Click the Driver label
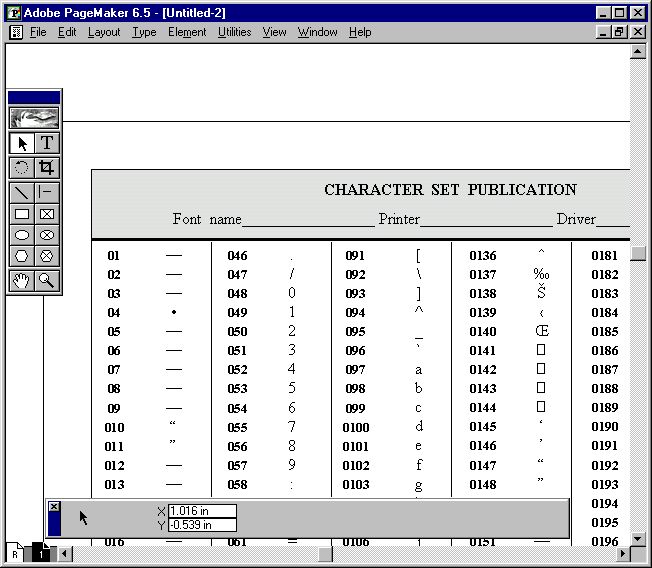652x568 pixels. coord(576,219)
